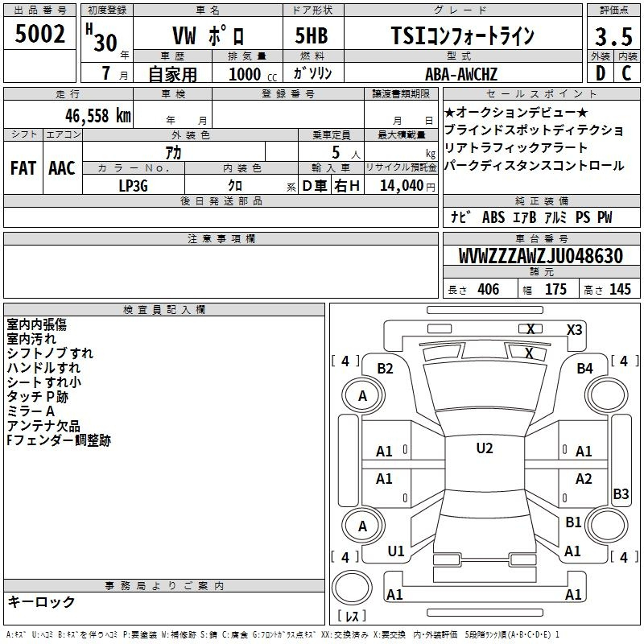
Task: Click steering position 右H
Action: 347,186
